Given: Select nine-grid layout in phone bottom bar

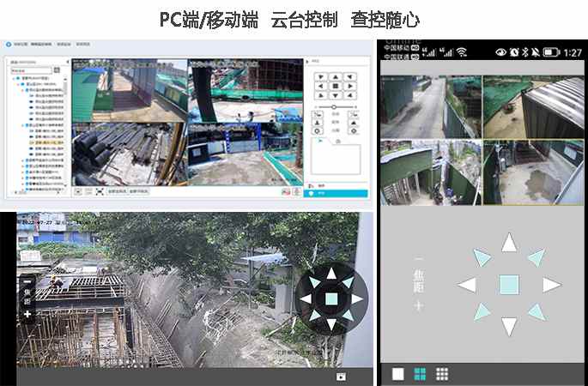Looking at the screenshot, I should coord(442,373).
